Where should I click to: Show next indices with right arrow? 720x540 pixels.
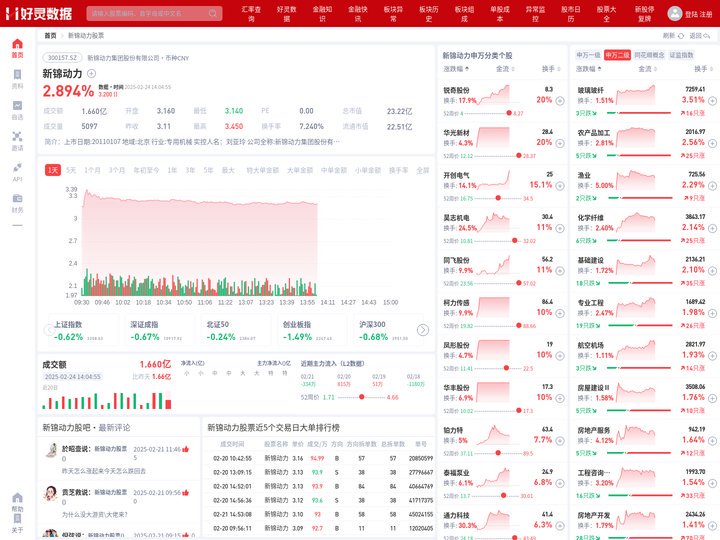tap(422, 330)
